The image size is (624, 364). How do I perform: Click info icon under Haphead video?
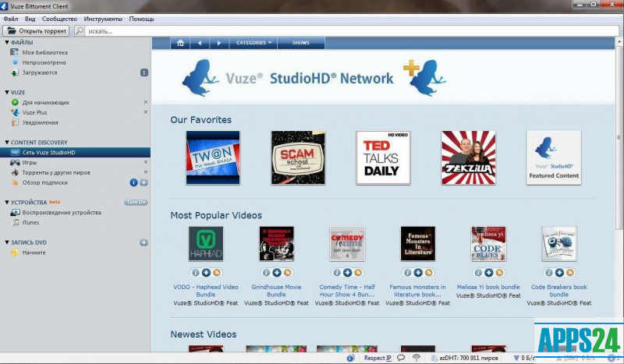[x=195, y=273]
